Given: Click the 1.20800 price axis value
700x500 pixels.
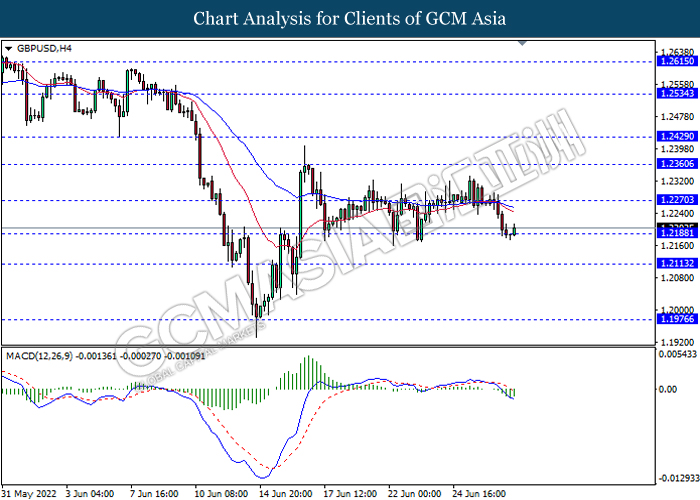Looking at the screenshot, I should click(x=678, y=278).
